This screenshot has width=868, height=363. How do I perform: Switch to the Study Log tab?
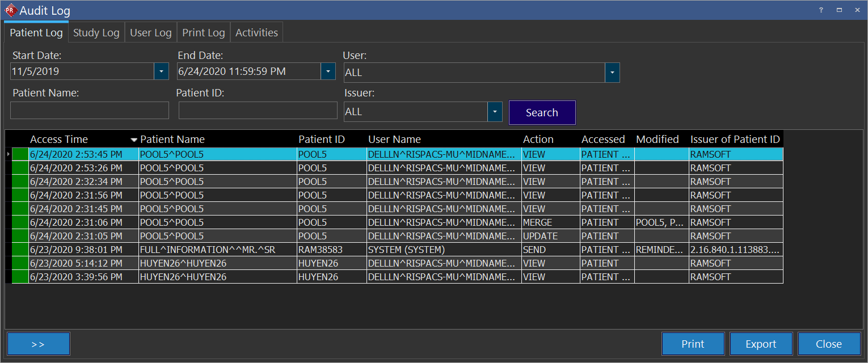[x=96, y=33]
